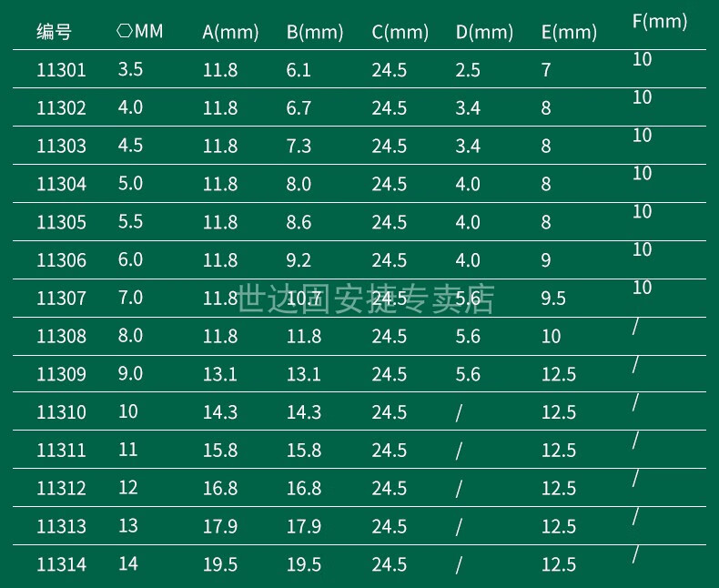This screenshot has width=719, height=588.
Task: Click the B value 6.1 for 11301
Action: 299,70
